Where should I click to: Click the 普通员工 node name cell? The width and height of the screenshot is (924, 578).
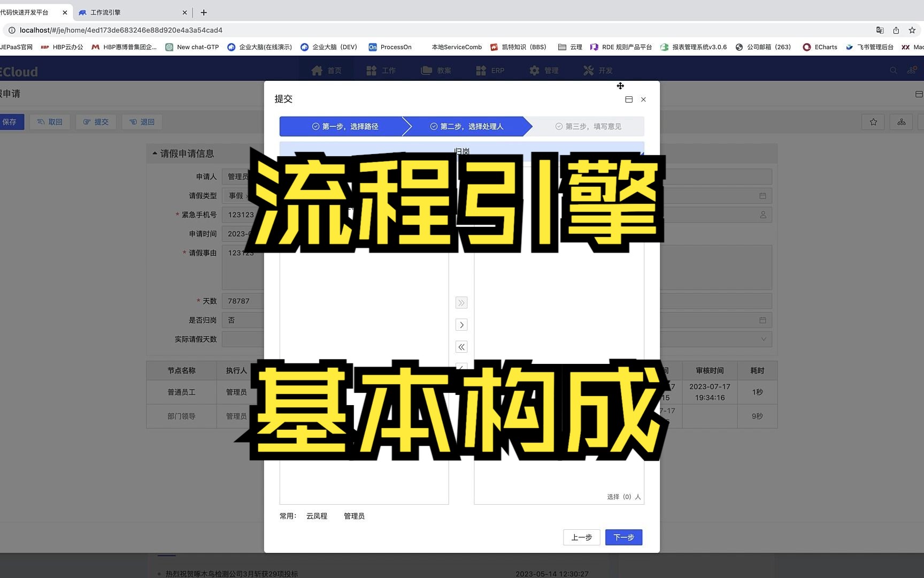[x=181, y=392]
